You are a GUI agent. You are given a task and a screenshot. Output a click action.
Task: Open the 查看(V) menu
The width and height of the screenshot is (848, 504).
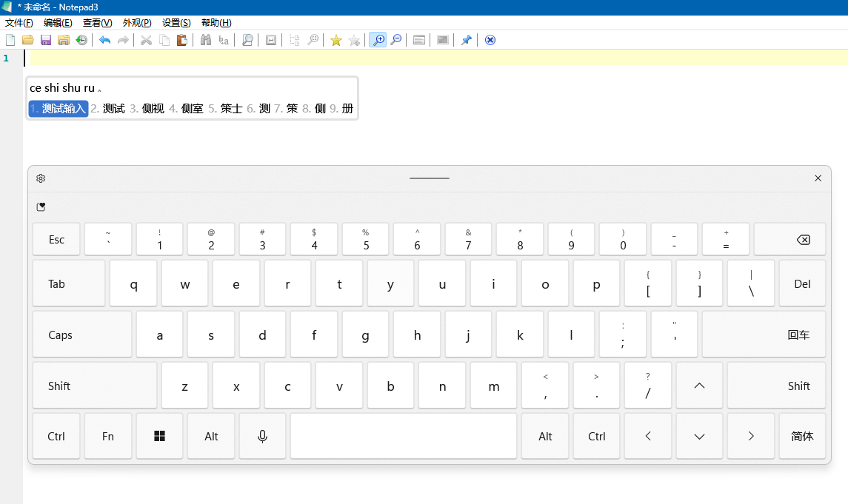[97, 23]
